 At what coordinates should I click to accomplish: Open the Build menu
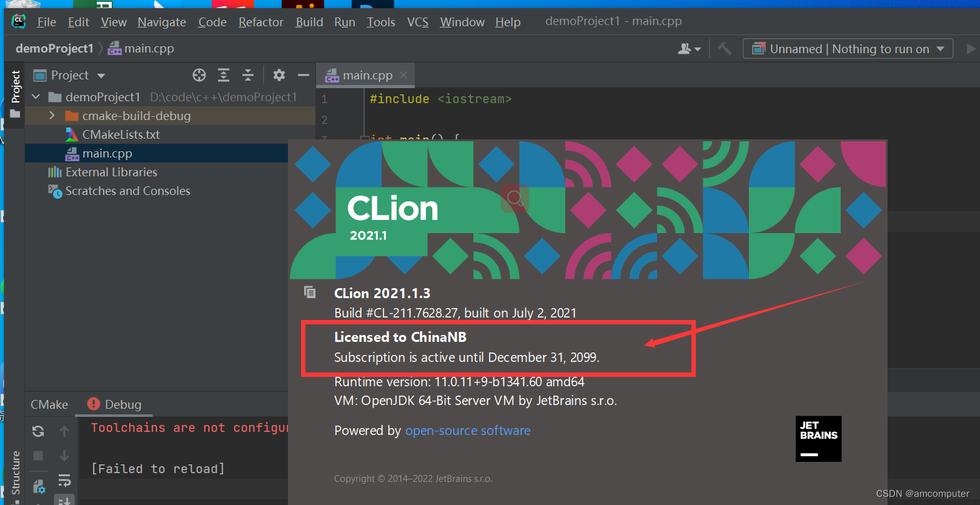click(309, 22)
